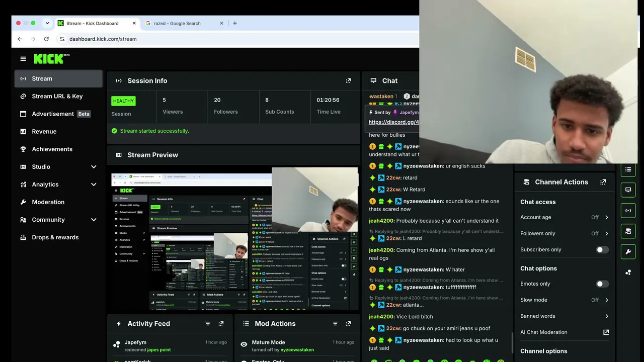Click the wrench icon in right strip
Image resolution: width=644 pixels, height=362 pixels.
628,252
